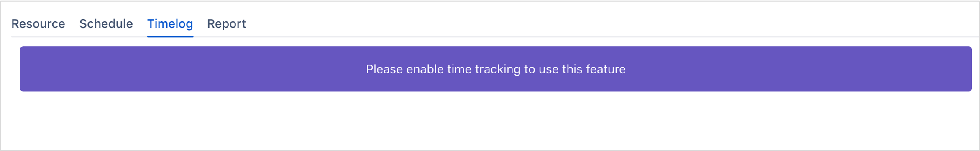Choose Report from the tab bar
The height and width of the screenshot is (151, 980).
click(x=227, y=24)
